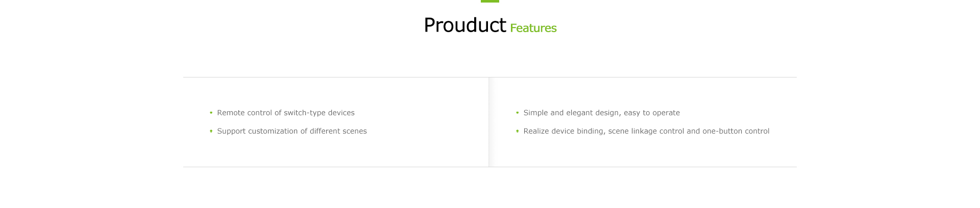Click the bullet before Support customization
Screen dimensions: 980x208
point(211,131)
